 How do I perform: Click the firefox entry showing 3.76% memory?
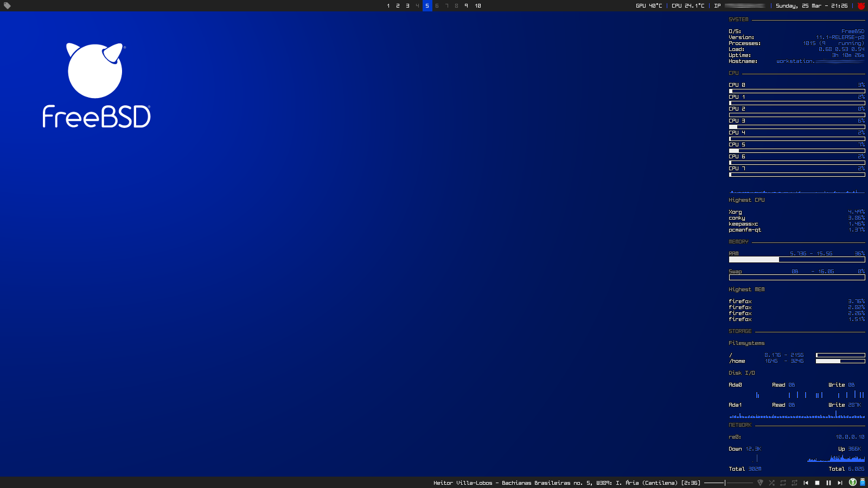pos(797,301)
